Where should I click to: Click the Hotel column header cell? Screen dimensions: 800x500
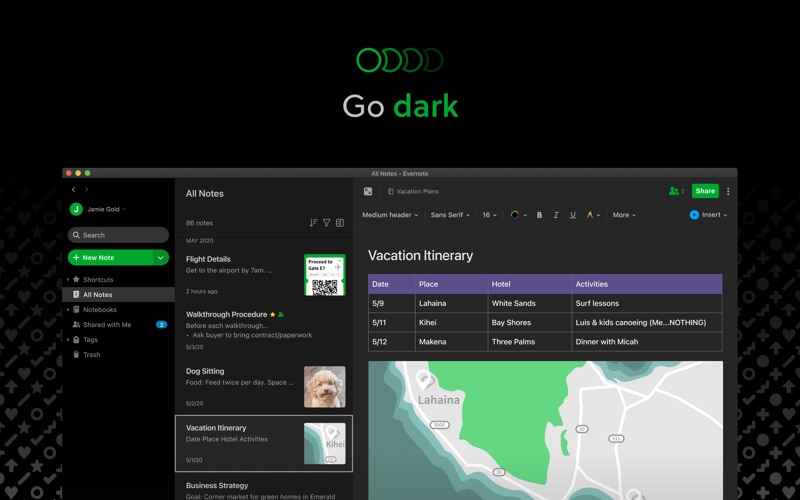tap(529, 284)
